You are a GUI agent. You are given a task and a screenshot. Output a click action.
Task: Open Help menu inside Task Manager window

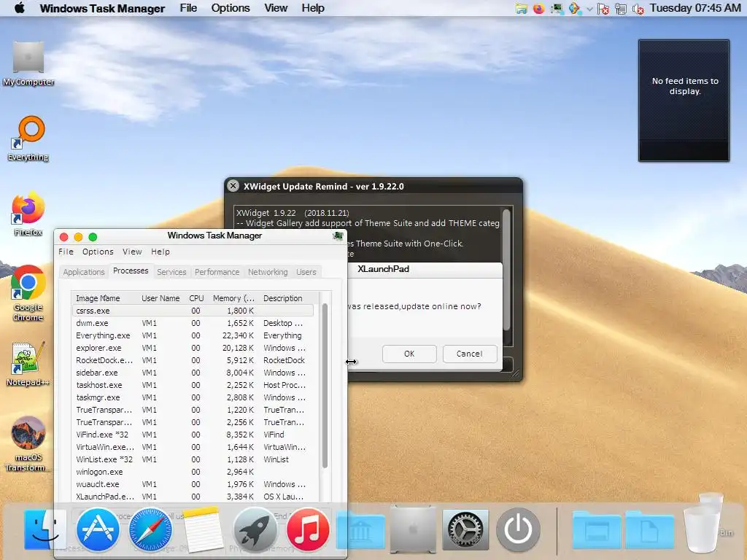(160, 252)
